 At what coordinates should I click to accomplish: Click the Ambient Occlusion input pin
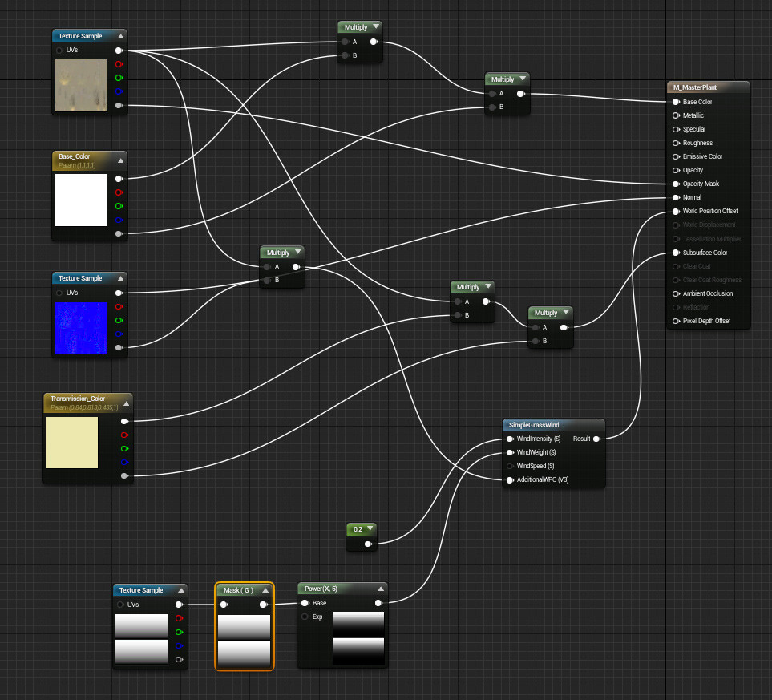tap(676, 293)
